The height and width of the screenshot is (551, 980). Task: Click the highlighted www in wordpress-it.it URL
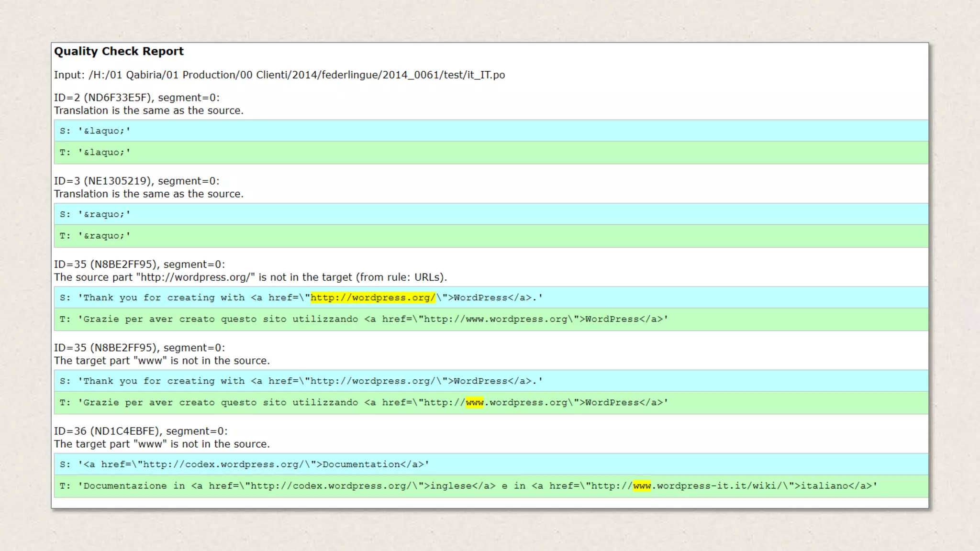[642, 486]
